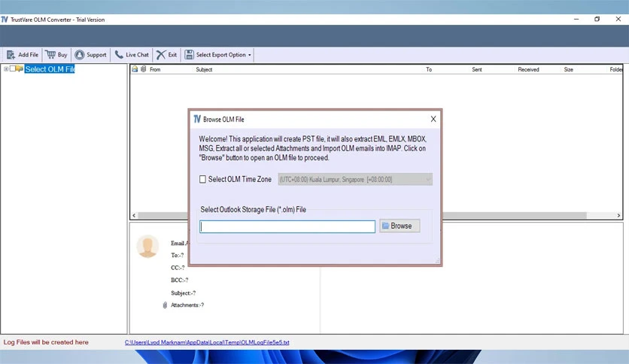The width and height of the screenshot is (629, 364).
Task: Click the dialog resize grip corner
Action: pos(437,260)
